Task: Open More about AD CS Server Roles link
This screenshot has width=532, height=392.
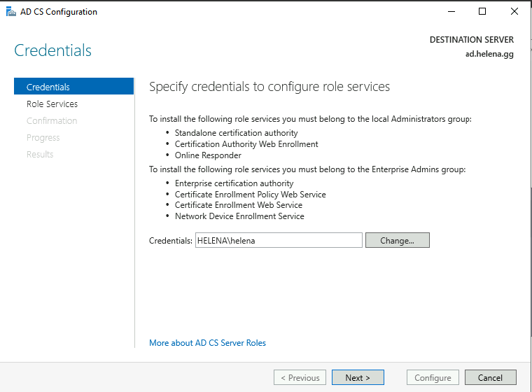Action: [207, 343]
